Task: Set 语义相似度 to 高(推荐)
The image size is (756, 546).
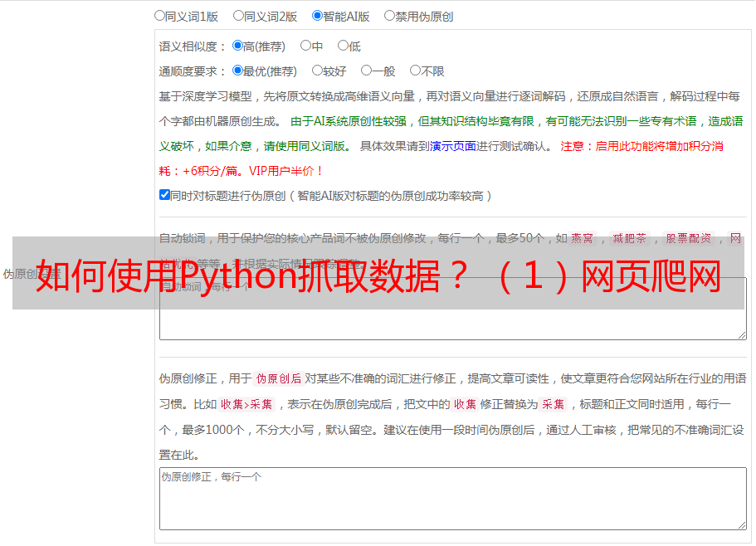Action: click(x=237, y=46)
